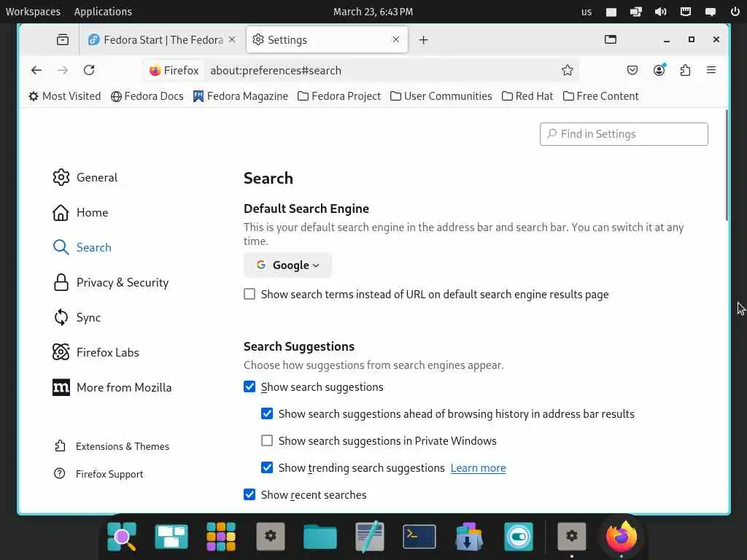Image resolution: width=747 pixels, height=560 pixels.
Task: Close the Fedora Start tab
Action: 232,39
